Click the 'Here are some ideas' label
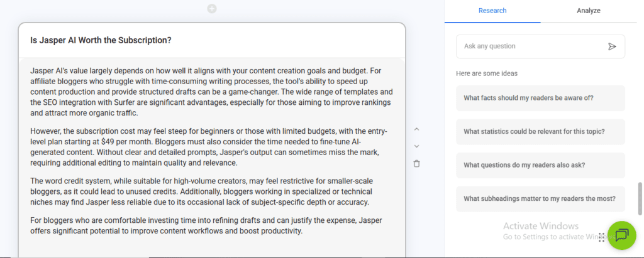The height and width of the screenshot is (258, 644). (x=487, y=74)
